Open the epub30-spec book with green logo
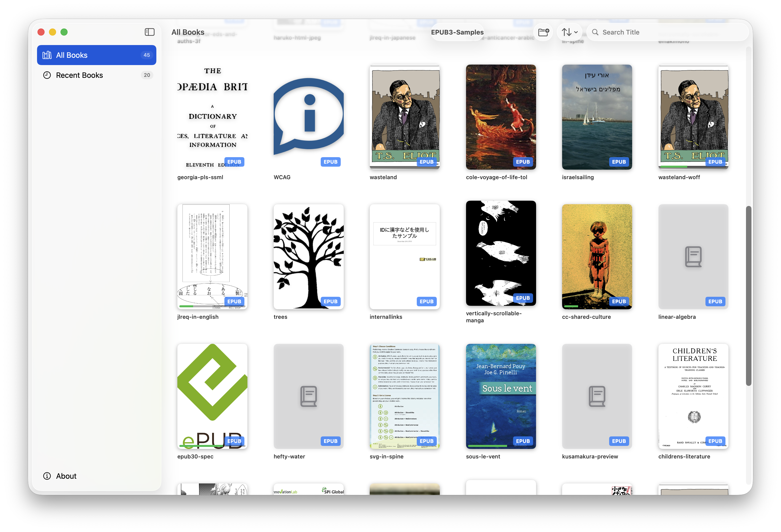This screenshot has width=781, height=532. (212, 396)
